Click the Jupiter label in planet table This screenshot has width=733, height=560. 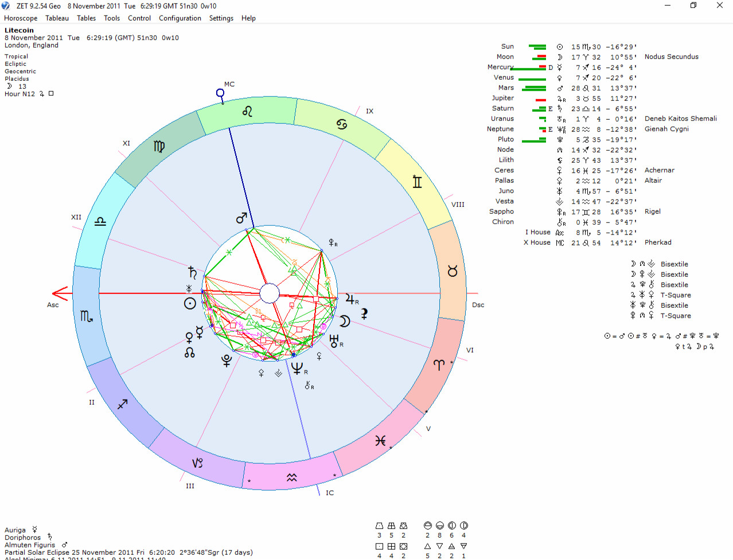502,98
